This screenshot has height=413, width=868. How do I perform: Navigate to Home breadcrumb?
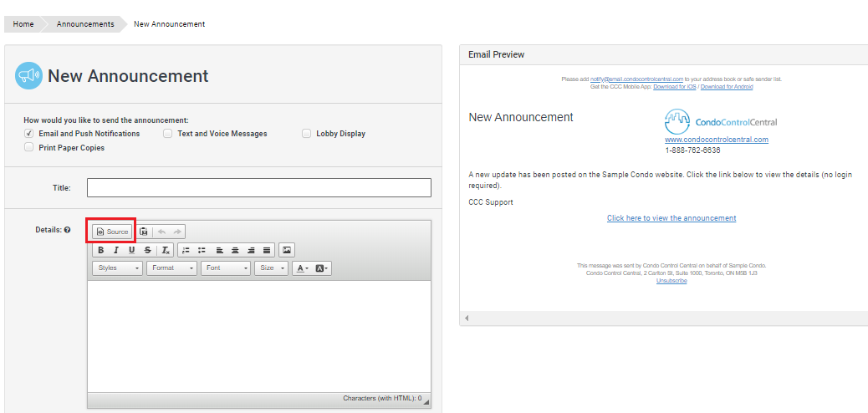point(23,24)
